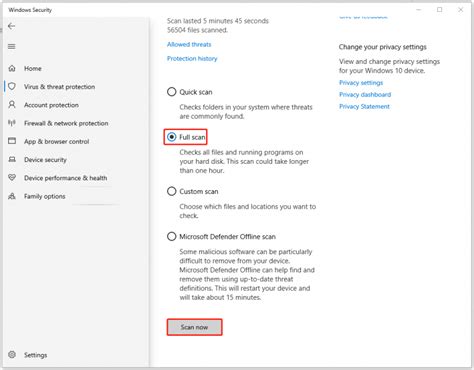
Task: Click the Device security laptop icon
Action: 12,159
